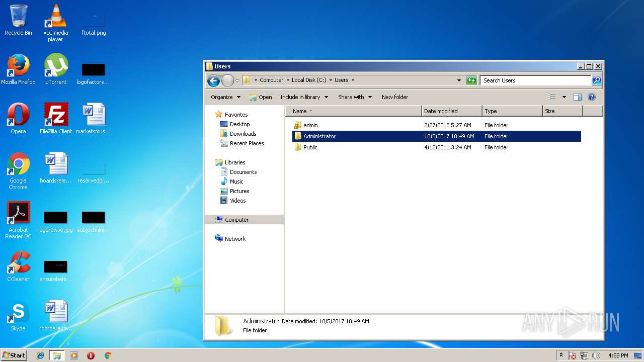Select Favorites in navigation pane

pos(236,115)
